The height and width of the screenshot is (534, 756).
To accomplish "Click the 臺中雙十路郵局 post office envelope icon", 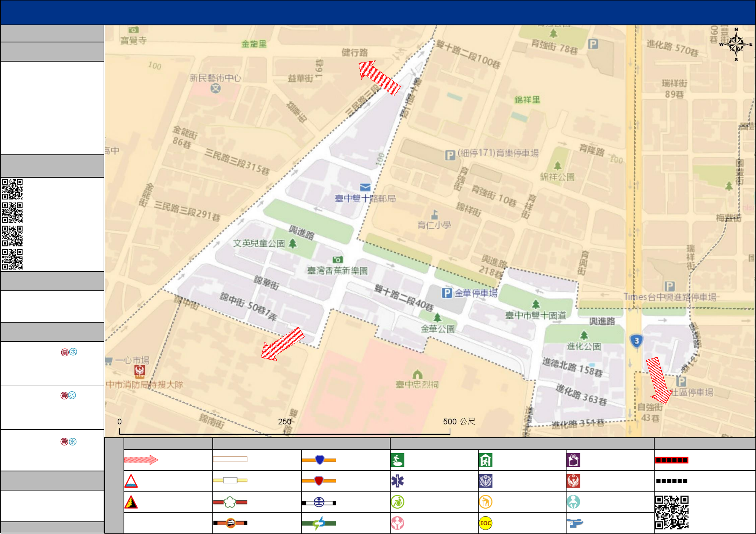I will pyautogui.click(x=365, y=187).
